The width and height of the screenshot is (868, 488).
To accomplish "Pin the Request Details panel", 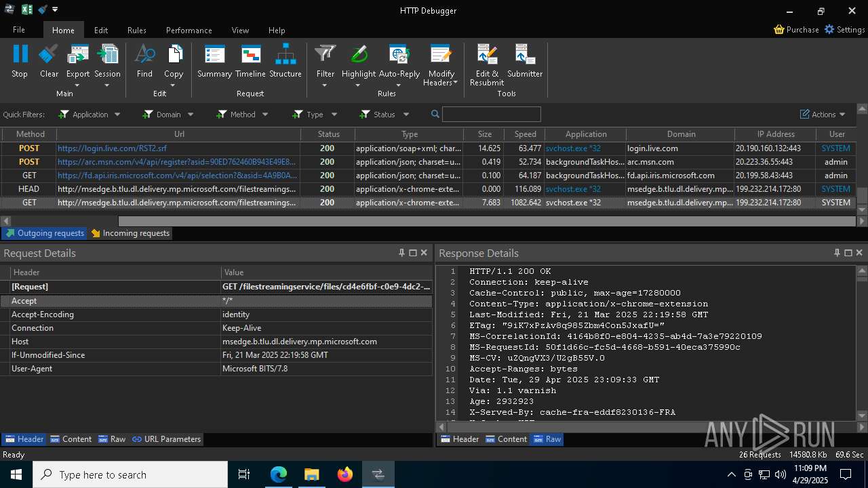I will [x=401, y=253].
